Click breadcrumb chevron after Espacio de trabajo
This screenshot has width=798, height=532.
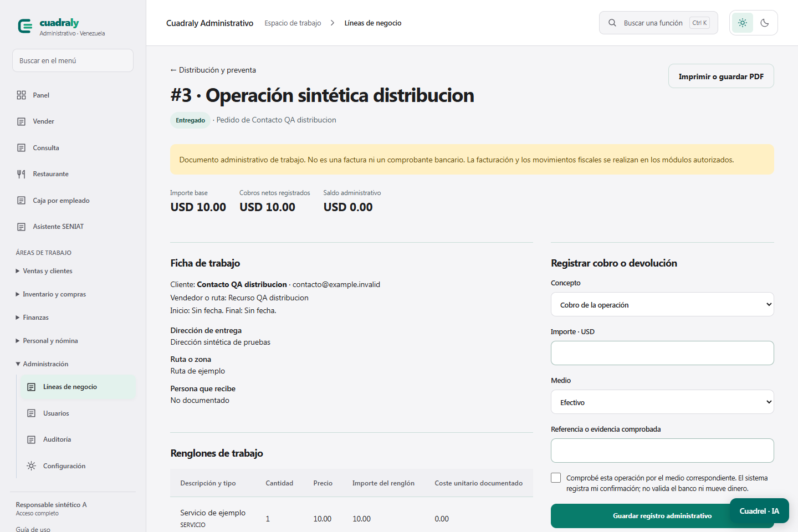coord(332,23)
